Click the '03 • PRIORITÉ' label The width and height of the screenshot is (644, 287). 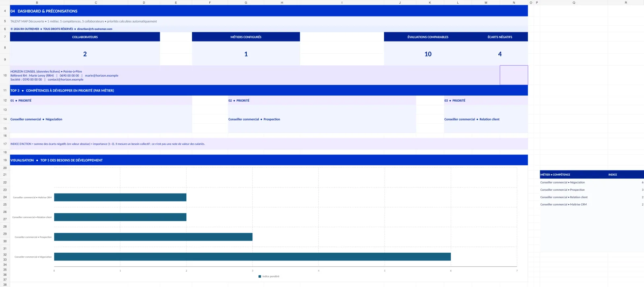click(455, 100)
